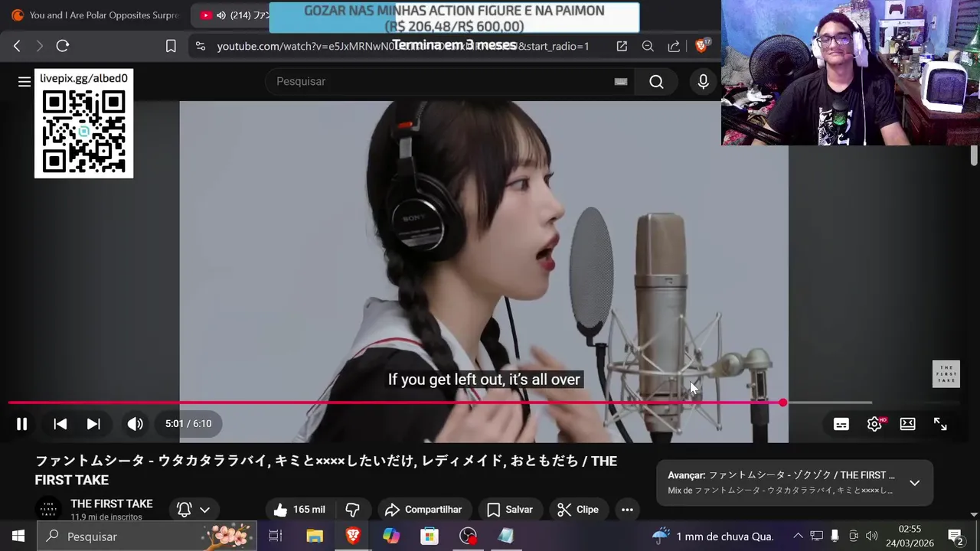Click THE FIRST TAKE channel avatar

[48, 510]
